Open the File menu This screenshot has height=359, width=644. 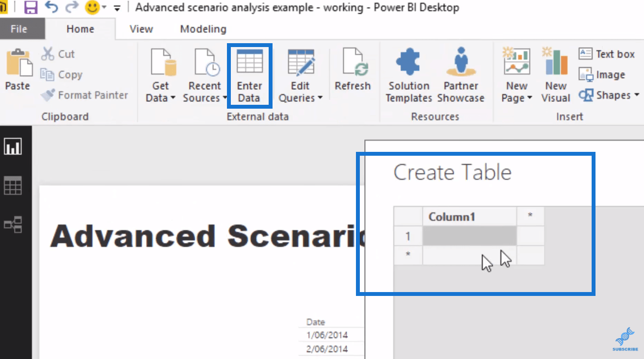[18, 29]
